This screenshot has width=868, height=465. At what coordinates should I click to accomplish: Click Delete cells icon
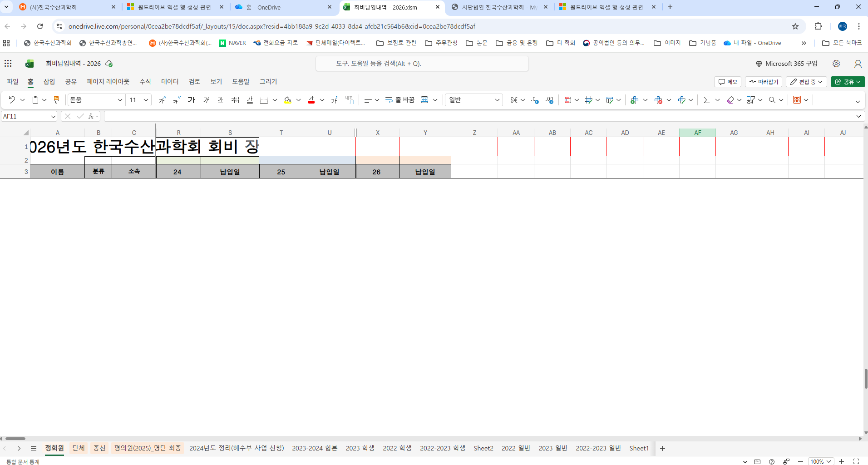658,100
